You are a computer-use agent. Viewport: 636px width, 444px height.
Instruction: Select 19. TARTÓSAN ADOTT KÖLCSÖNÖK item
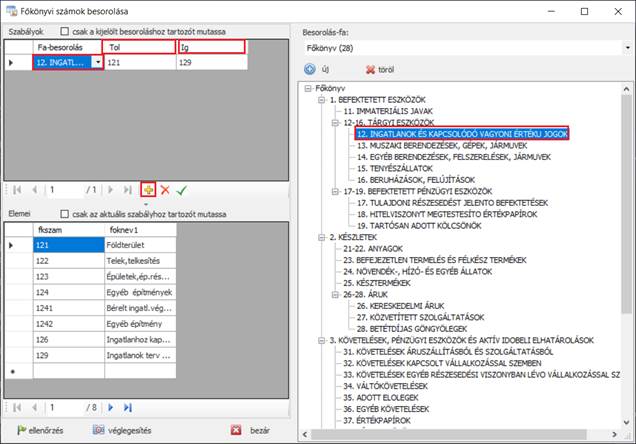(x=419, y=225)
